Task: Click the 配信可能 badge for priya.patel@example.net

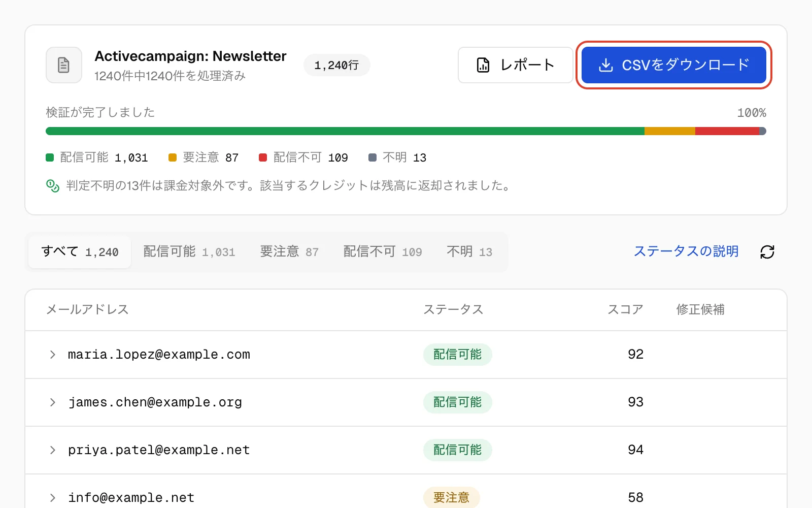Action: [x=458, y=450]
